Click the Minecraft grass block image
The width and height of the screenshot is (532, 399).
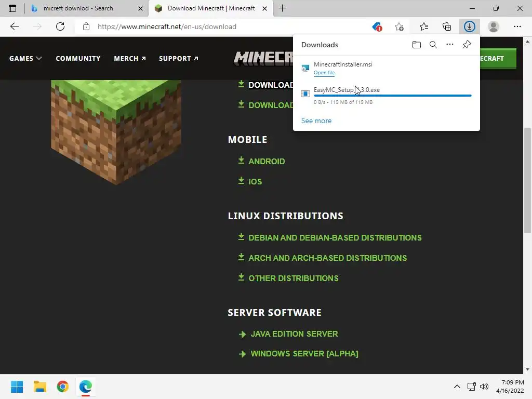tap(116, 132)
